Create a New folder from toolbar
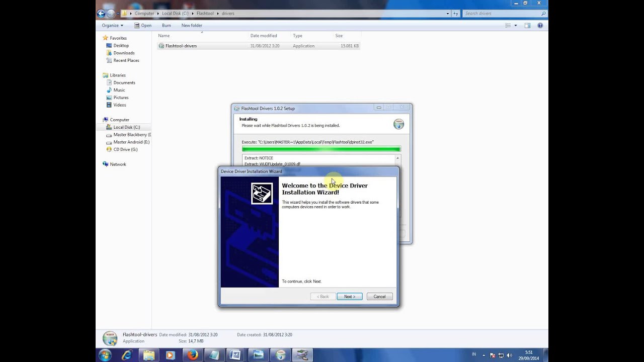 [x=192, y=25]
